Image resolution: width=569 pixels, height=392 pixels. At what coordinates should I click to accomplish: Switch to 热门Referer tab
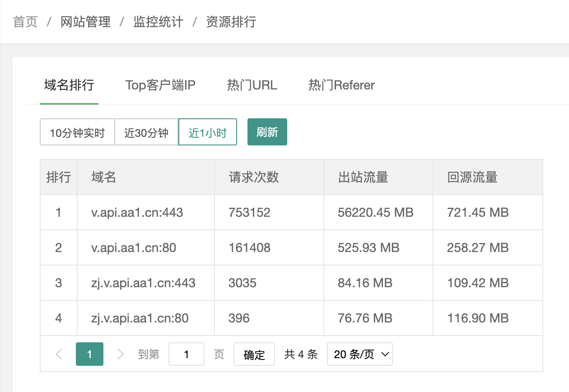tap(341, 85)
